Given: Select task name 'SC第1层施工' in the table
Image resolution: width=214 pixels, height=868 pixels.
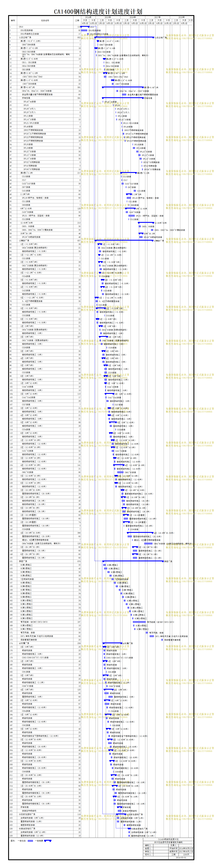Looking at the screenshot, I should pyautogui.click(x=26, y=565).
